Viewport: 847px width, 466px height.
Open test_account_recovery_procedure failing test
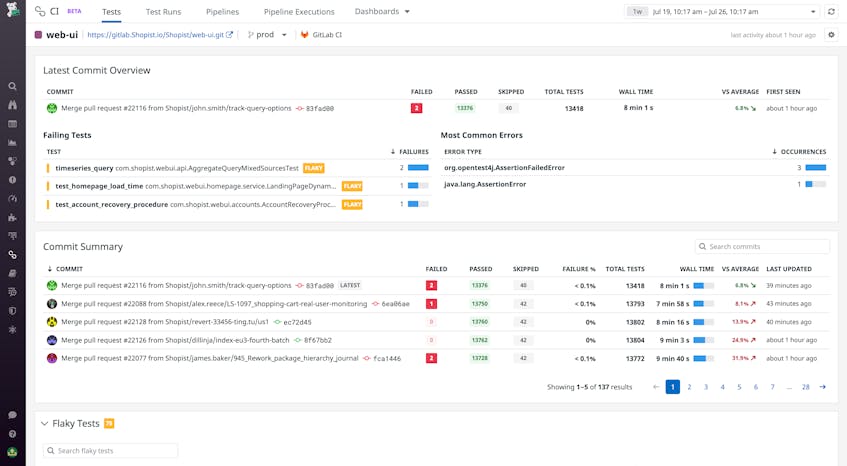click(111, 205)
